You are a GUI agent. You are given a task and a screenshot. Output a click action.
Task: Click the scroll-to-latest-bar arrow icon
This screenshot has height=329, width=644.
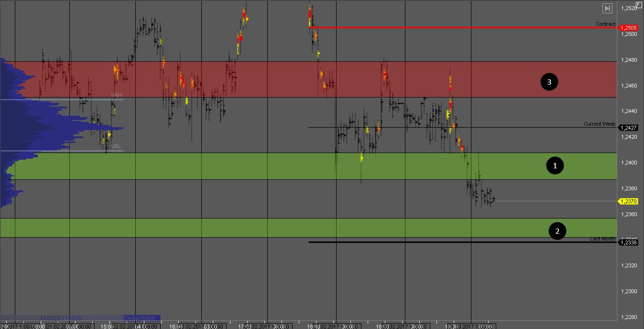point(607,8)
